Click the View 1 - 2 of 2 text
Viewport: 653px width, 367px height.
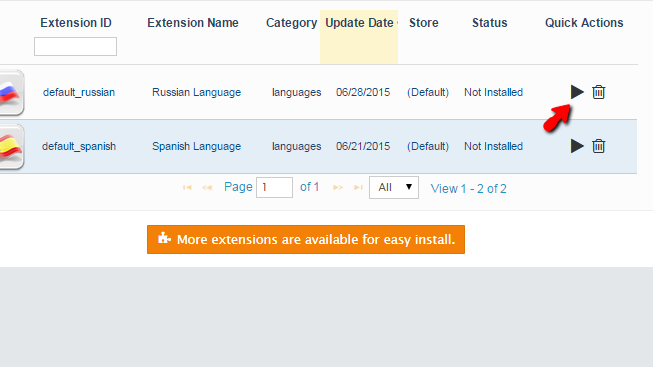tap(469, 189)
